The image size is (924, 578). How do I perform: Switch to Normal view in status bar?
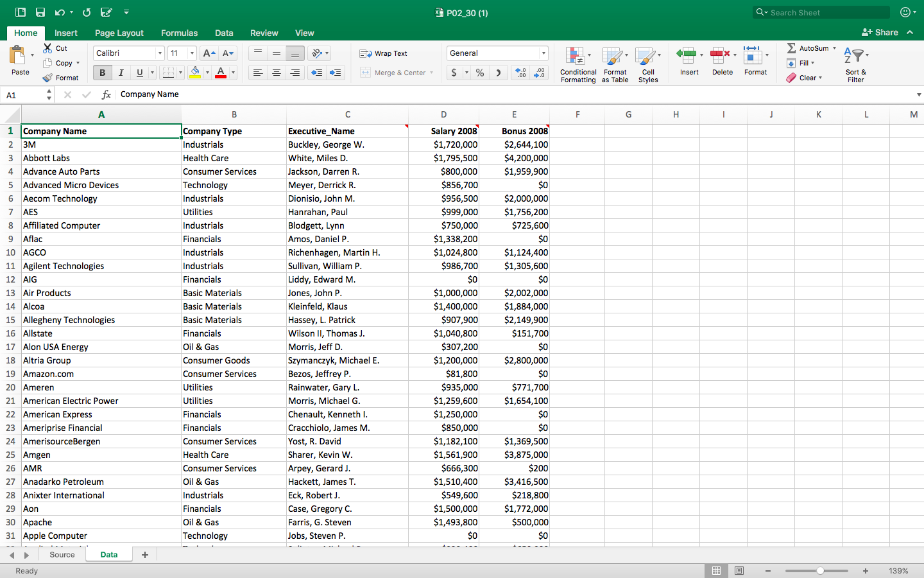click(x=716, y=571)
